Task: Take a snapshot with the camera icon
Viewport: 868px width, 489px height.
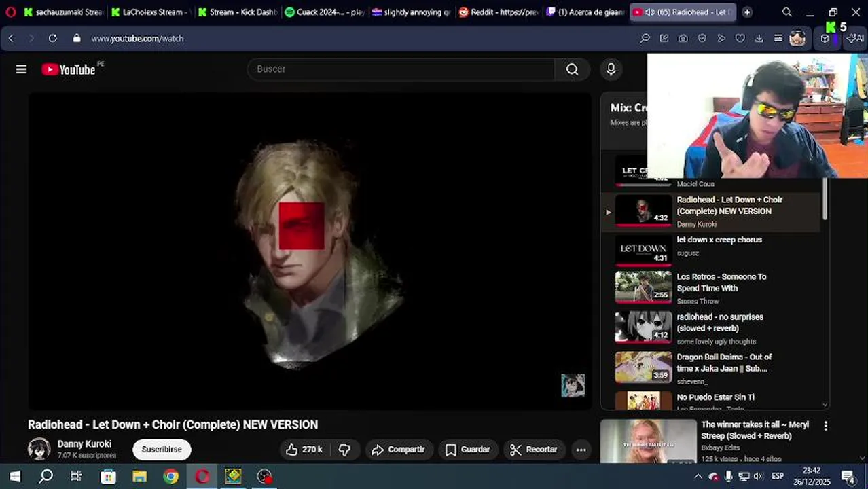Action: pos(683,39)
